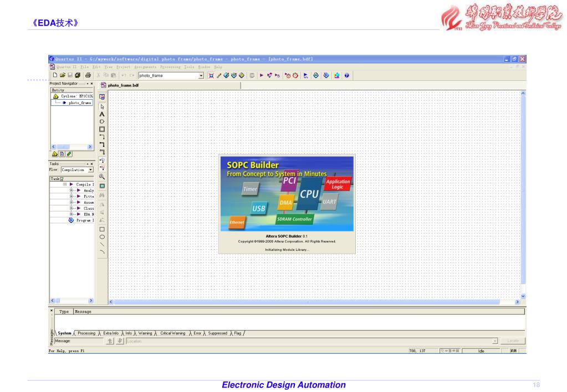567x392 pixels.
Task: Switch to the Suppressed messages tab
Action: (x=218, y=333)
